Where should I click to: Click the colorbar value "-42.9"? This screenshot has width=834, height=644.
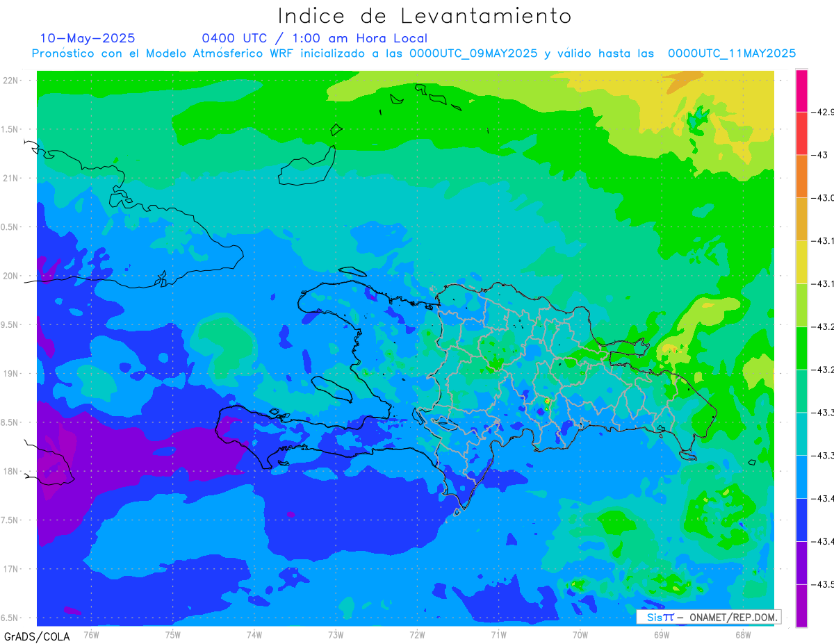click(x=822, y=112)
